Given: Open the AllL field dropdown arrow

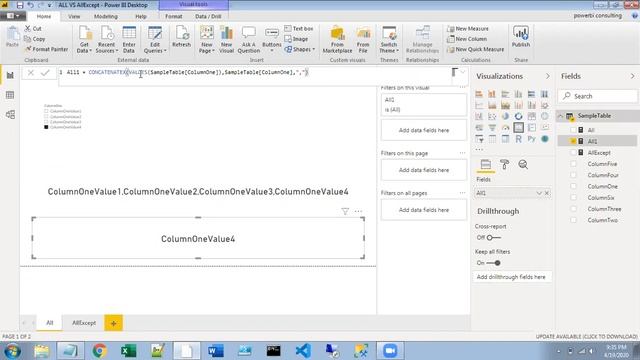Looking at the screenshot, I should pos(539,193).
